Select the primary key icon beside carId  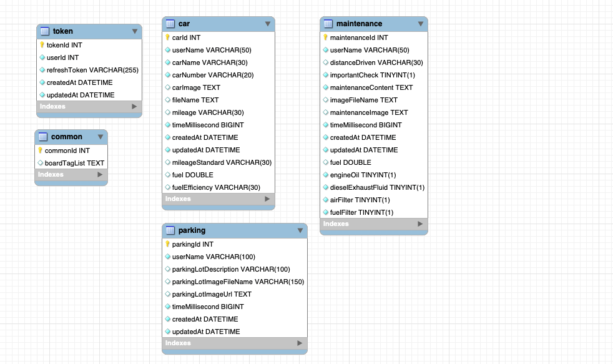(167, 37)
